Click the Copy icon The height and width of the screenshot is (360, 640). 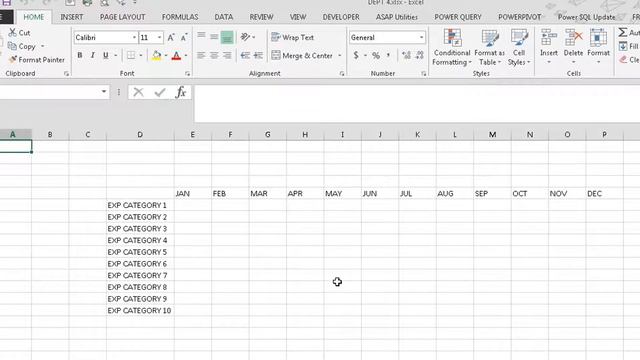(x=12, y=46)
